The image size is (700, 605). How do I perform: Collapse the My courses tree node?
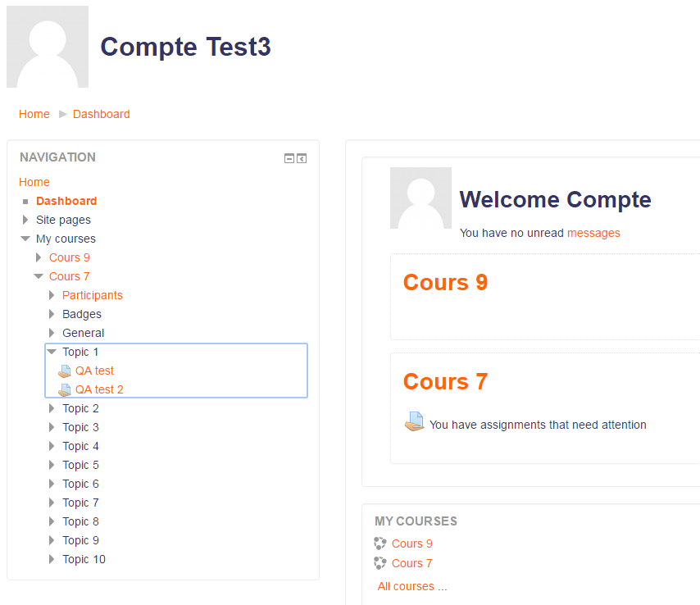25,239
